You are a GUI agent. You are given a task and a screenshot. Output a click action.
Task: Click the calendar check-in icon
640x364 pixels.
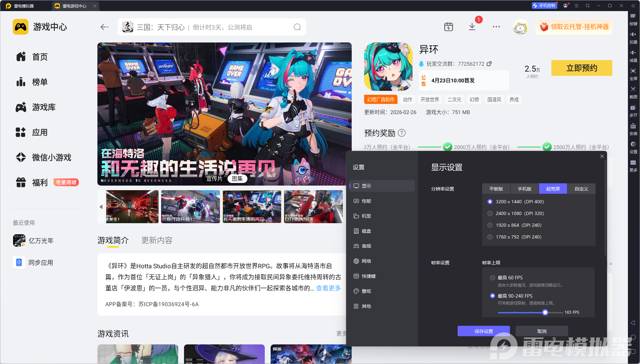(448, 27)
